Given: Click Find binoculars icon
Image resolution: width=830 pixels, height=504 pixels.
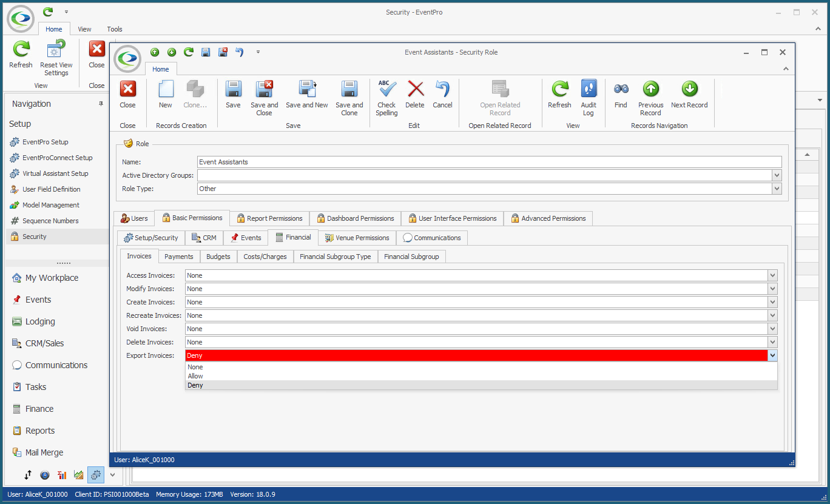Looking at the screenshot, I should [x=621, y=89].
